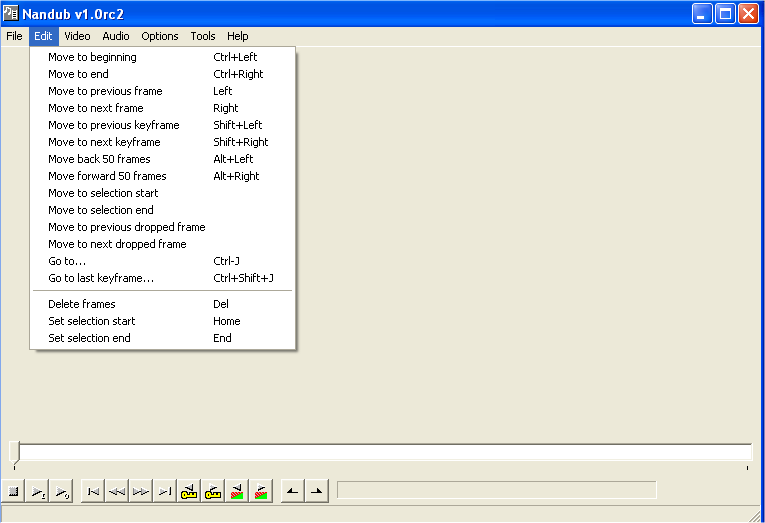The height and width of the screenshot is (523, 765).
Task: Open the Help menu
Action: pos(238,36)
